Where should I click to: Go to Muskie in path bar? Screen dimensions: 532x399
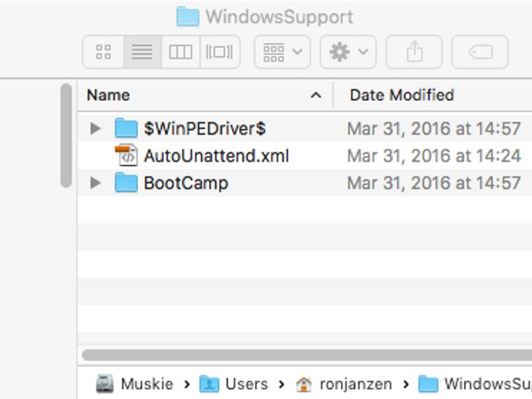(x=136, y=384)
